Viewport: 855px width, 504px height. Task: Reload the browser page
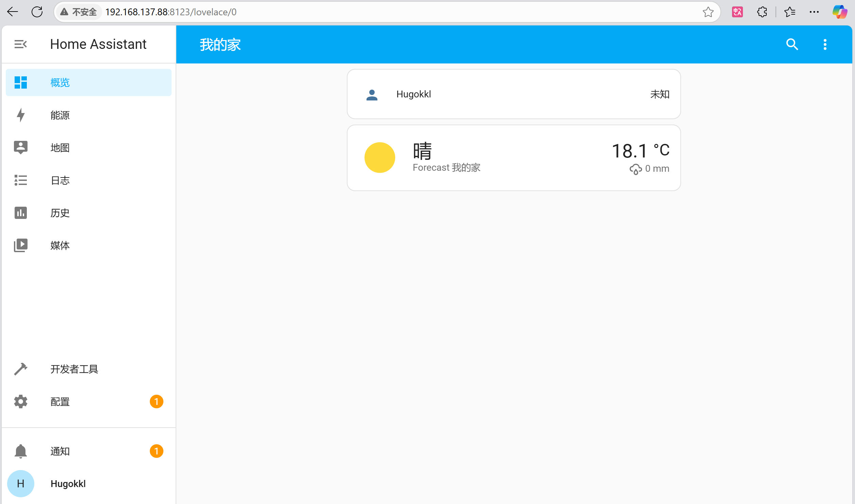(37, 12)
